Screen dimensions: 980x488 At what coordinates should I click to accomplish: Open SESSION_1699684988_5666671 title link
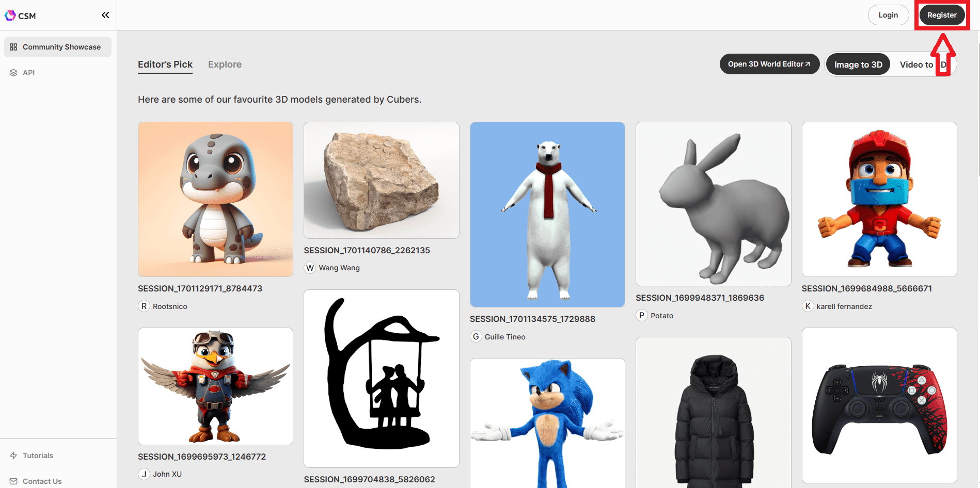[x=866, y=288]
